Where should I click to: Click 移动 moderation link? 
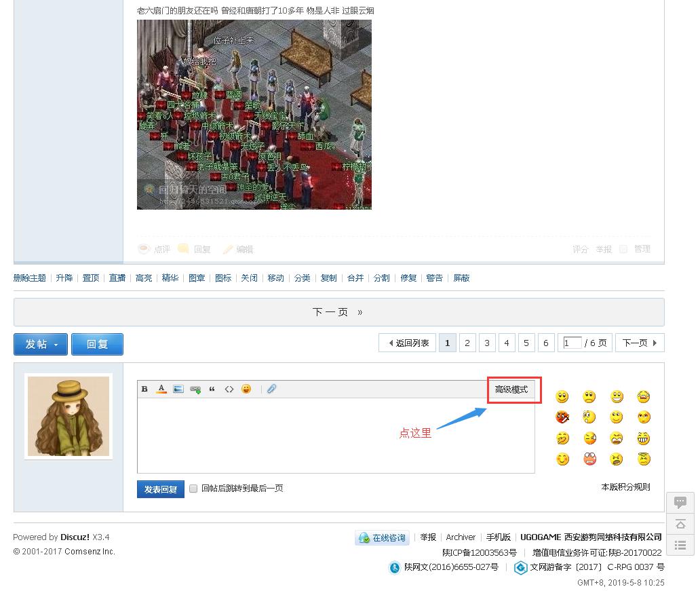276,278
